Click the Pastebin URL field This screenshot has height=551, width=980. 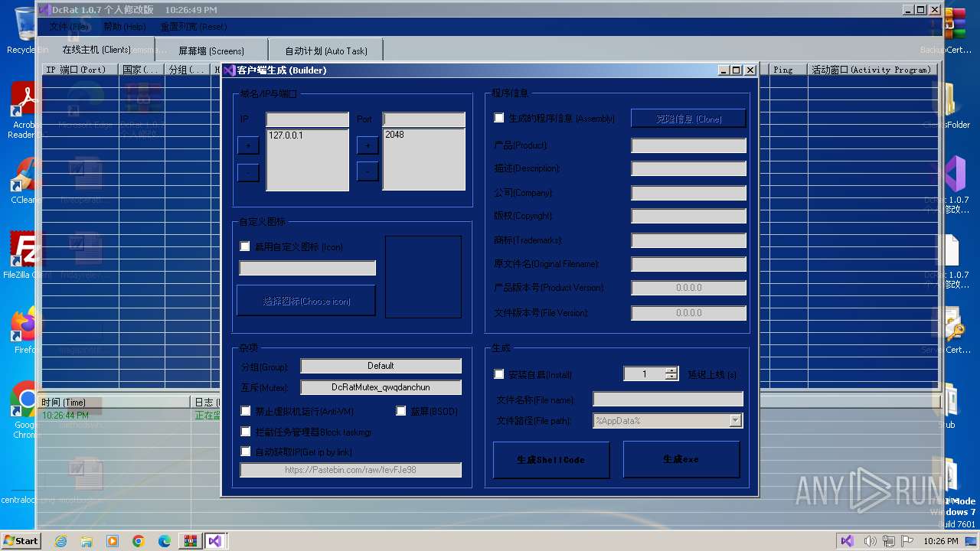point(351,470)
